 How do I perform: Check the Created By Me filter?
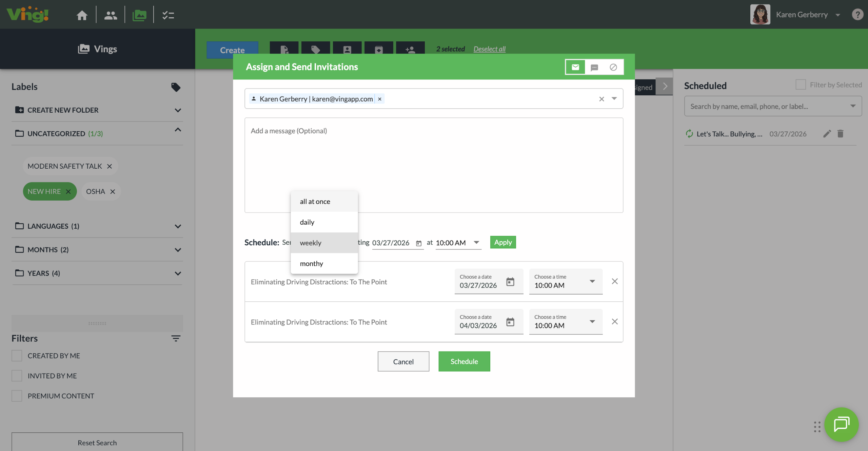(x=17, y=356)
